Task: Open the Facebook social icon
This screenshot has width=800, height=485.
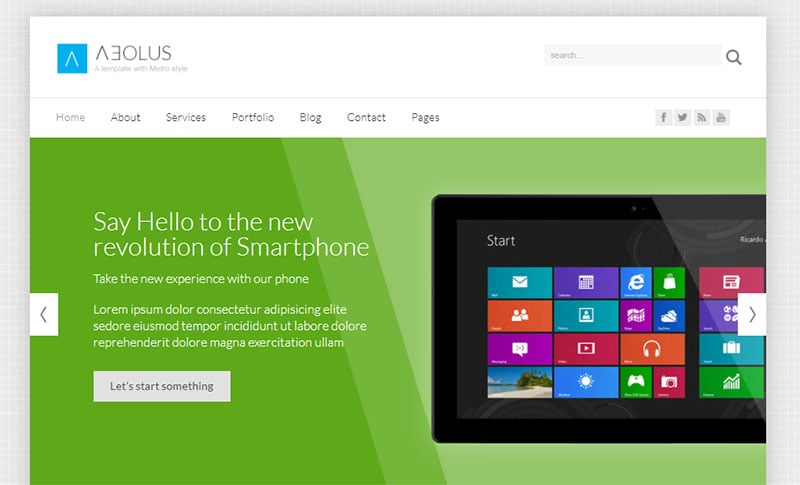Action: tap(663, 117)
